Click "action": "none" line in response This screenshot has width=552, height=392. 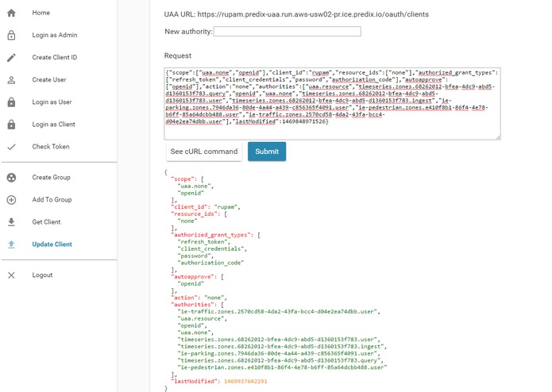pos(199,298)
